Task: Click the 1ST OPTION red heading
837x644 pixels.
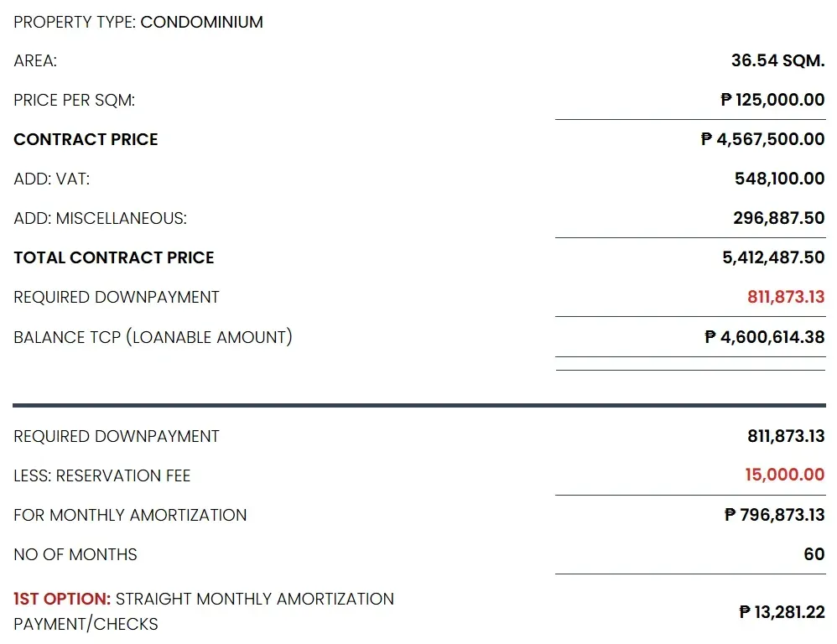Action: point(62,599)
